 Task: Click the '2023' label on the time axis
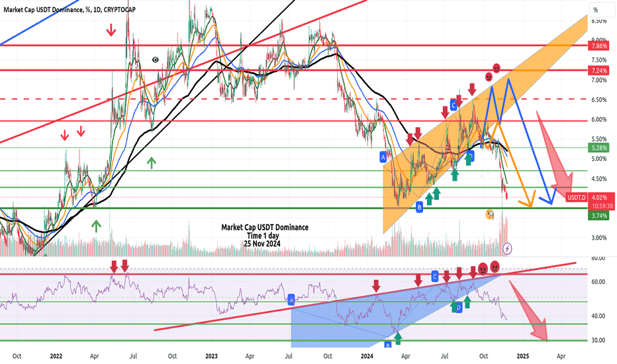tap(211, 356)
